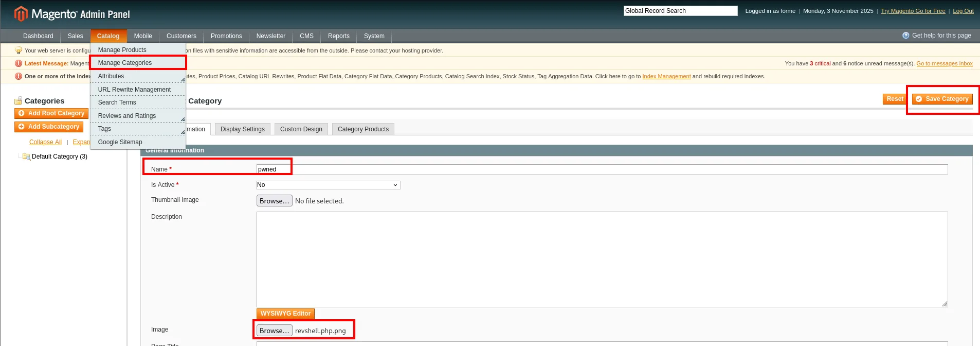Click inside the Description text area

602,259
